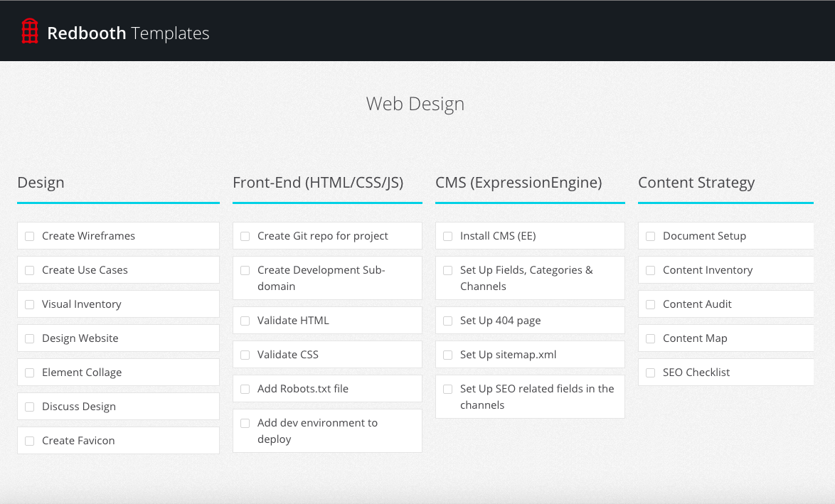Open the Redbooth Templates home link
The image size is (835, 504).
pyautogui.click(x=115, y=33)
